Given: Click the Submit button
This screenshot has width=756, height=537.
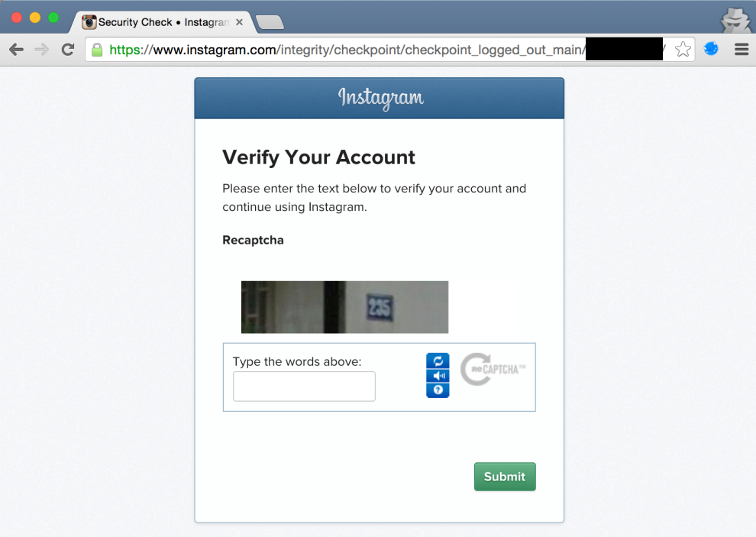Looking at the screenshot, I should point(505,477).
